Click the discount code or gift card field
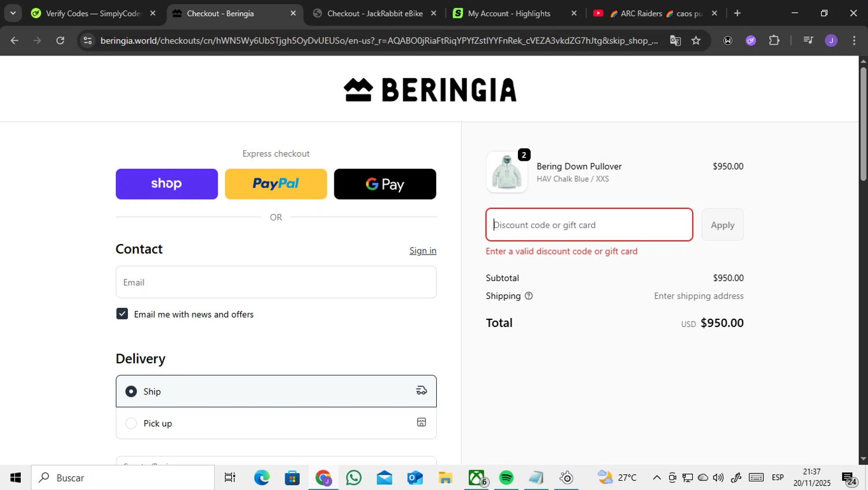This screenshot has width=868, height=490. pyautogui.click(x=589, y=224)
